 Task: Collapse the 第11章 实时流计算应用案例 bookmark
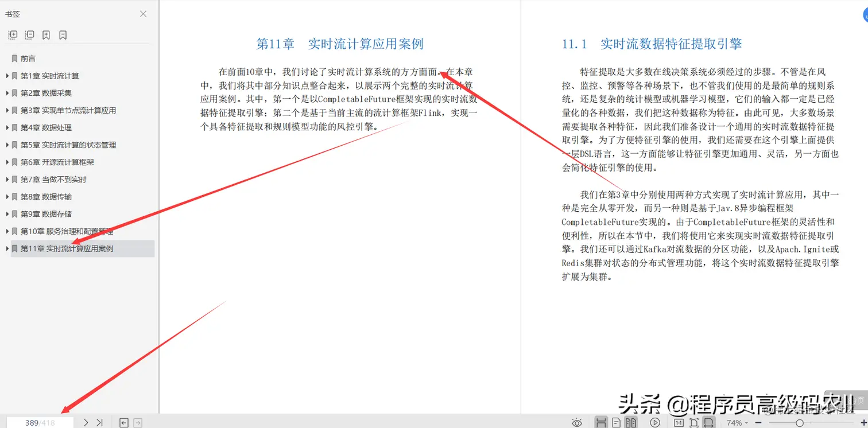(7, 248)
